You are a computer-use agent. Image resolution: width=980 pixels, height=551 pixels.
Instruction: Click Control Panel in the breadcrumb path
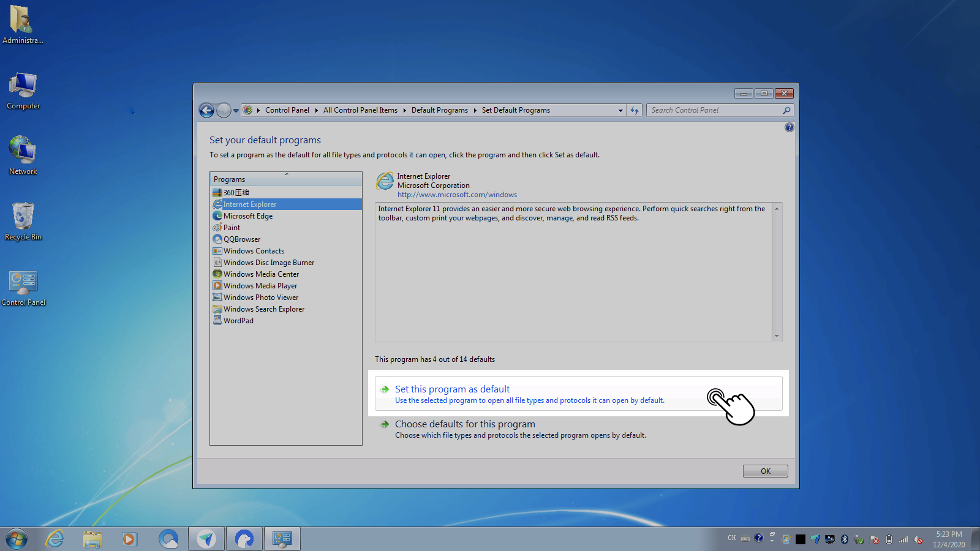(287, 110)
